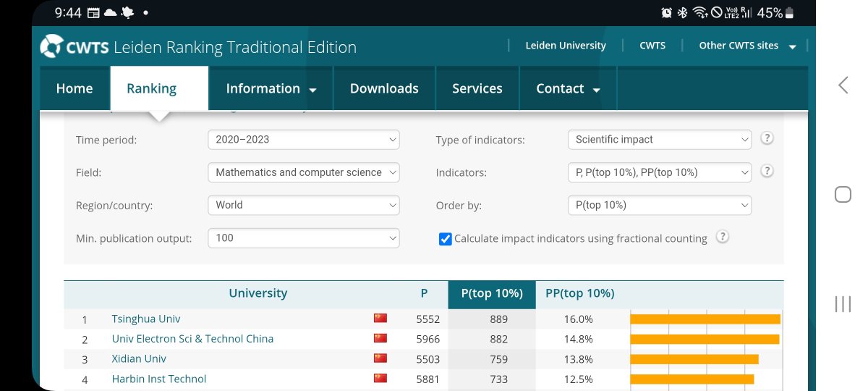Tap the Wi-Fi icon in the status bar

tap(700, 12)
